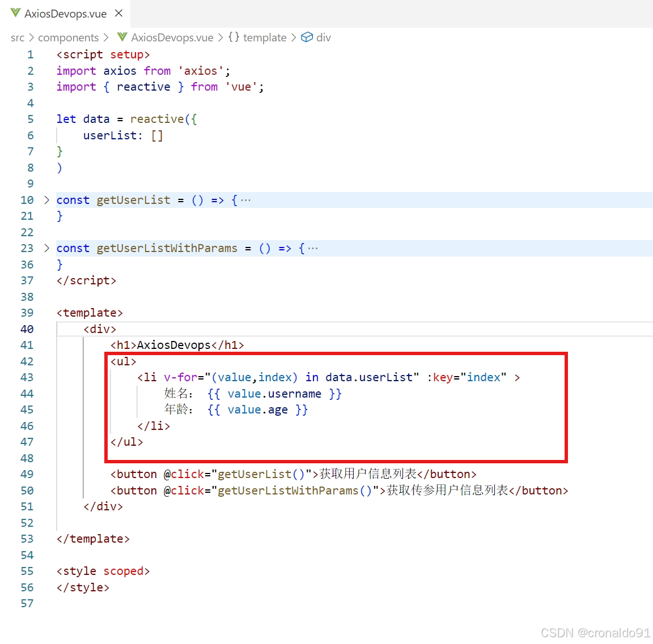This screenshot has height=644, width=653.
Task: Click line number 1 in the gutter
Action: point(31,54)
